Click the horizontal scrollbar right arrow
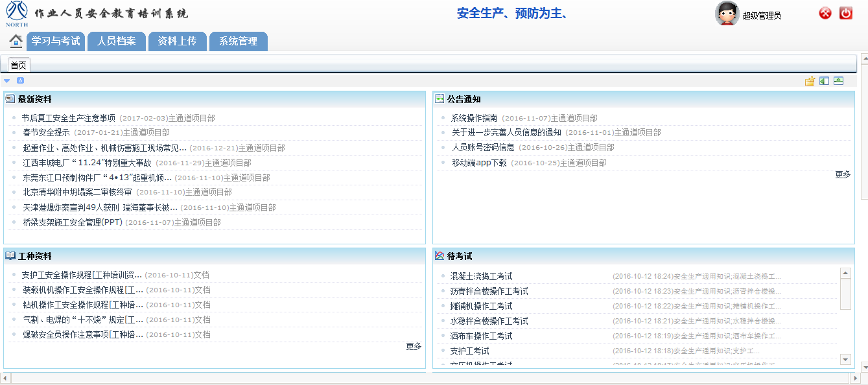The height and width of the screenshot is (385, 868). pos(855,378)
